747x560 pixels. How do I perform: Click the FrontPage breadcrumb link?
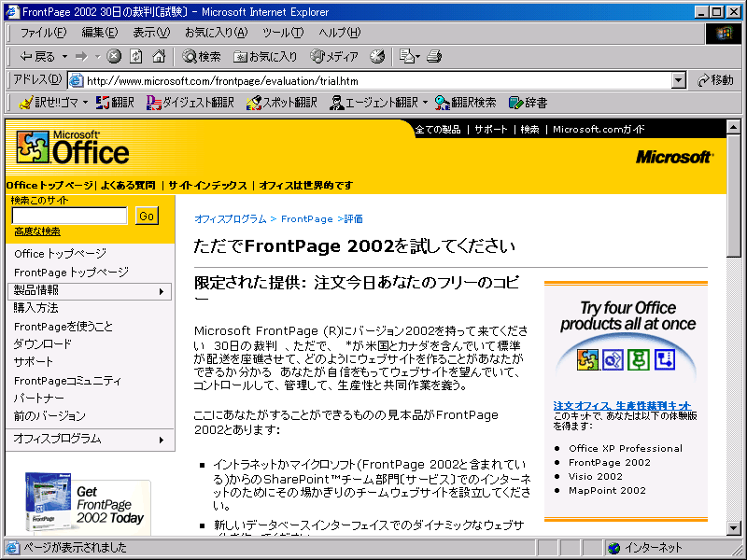307,219
